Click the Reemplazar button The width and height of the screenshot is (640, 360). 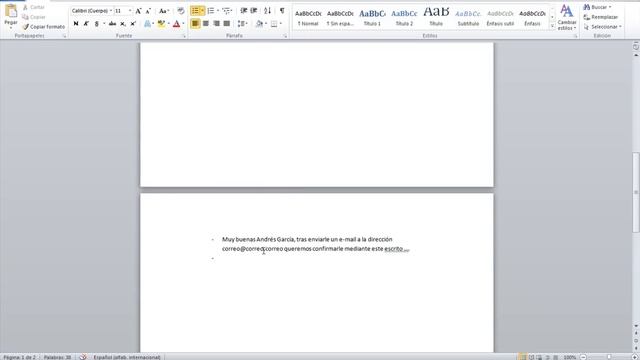pos(601,17)
